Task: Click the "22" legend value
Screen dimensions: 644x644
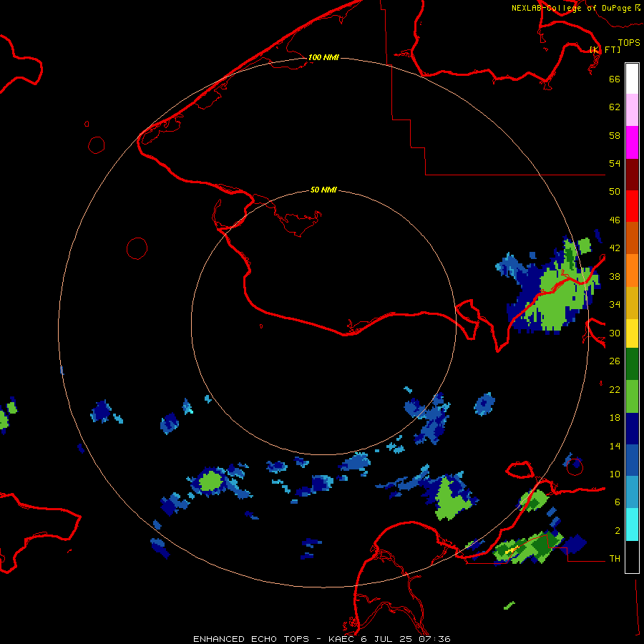Action: pos(615,389)
